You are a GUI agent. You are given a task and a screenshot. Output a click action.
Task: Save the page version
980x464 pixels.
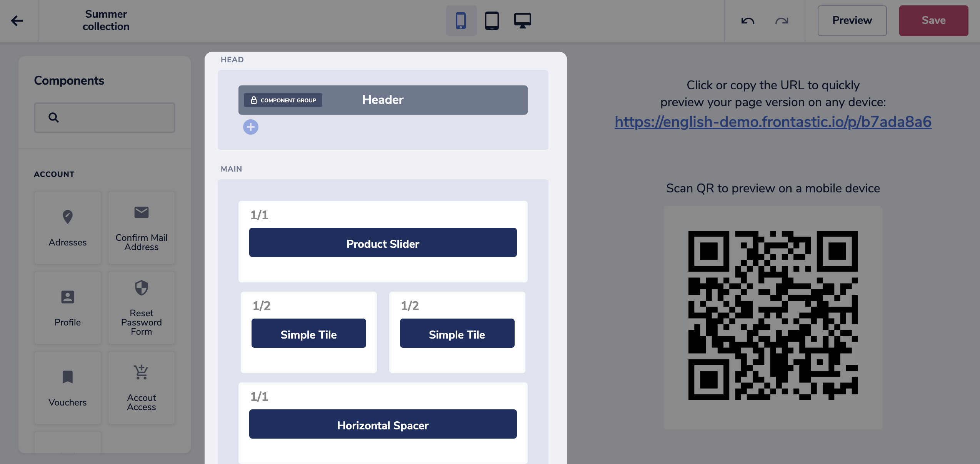tap(933, 20)
